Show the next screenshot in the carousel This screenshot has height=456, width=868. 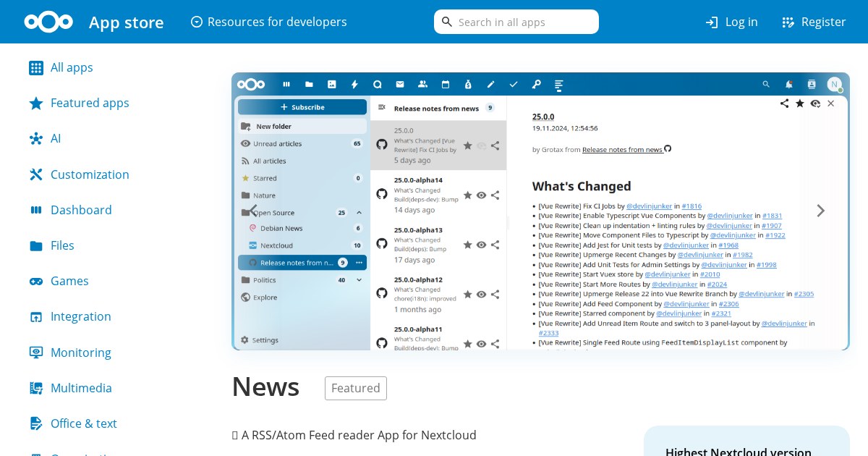coord(820,211)
